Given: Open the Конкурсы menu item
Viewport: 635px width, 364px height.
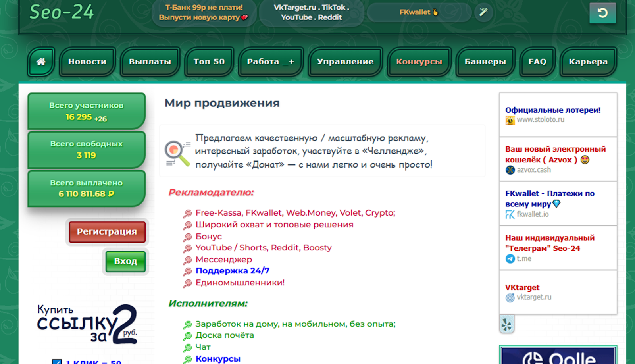Looking at the screenshot, I should 419,62.
